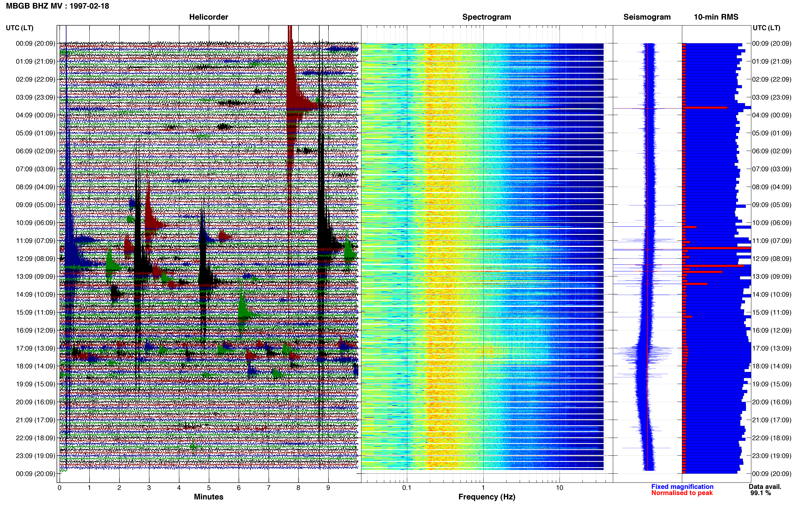Click the left '17:09 (13:09)' time label
This screenshot has width=812, height=508.
click(x=36, y=348)
